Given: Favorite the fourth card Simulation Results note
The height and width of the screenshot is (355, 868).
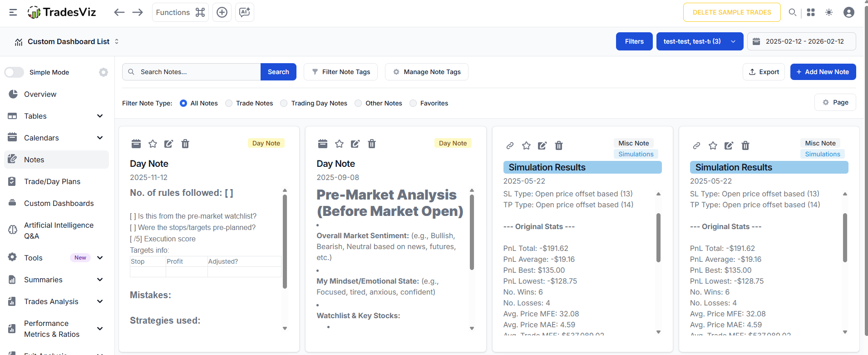Looking at the screenshot, I should 713,145.
